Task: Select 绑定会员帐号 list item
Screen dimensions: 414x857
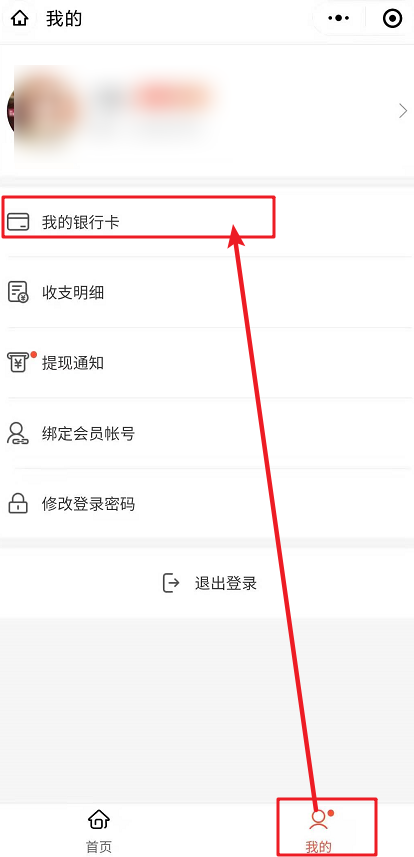Action: 207,433
